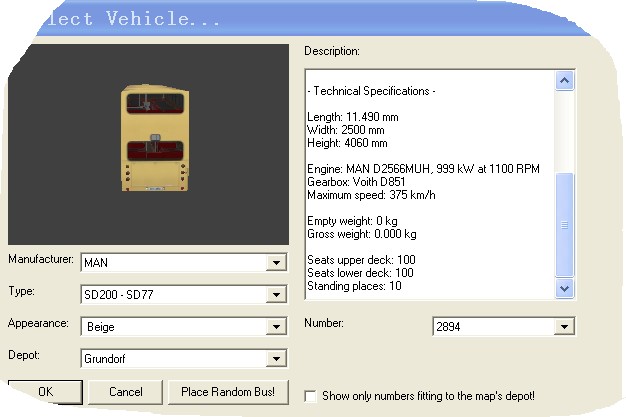The height and width of the screenshot is (417, 626).
Task: Click the scroll up arrow in Description
Action: pyautogui.click(x=565, y=80)
